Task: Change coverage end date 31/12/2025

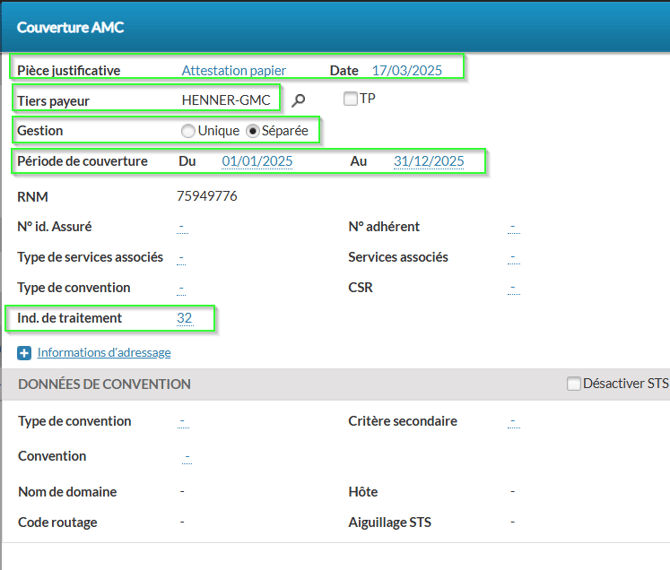Action: [429, 161]
